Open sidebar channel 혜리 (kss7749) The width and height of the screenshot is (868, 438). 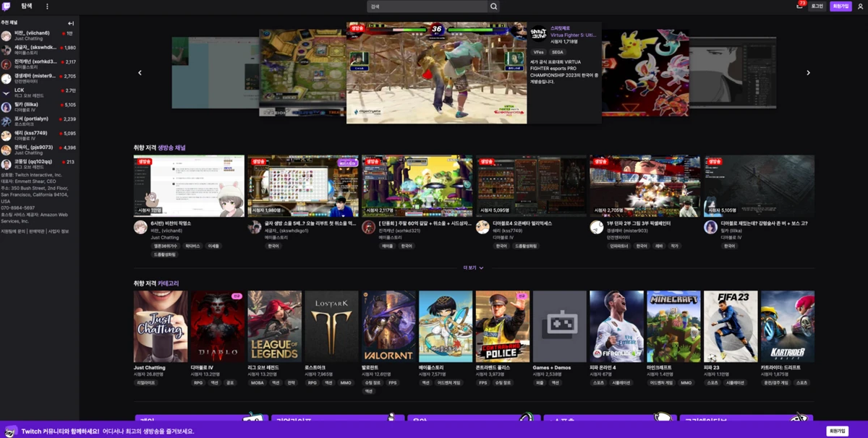(38, 135)
